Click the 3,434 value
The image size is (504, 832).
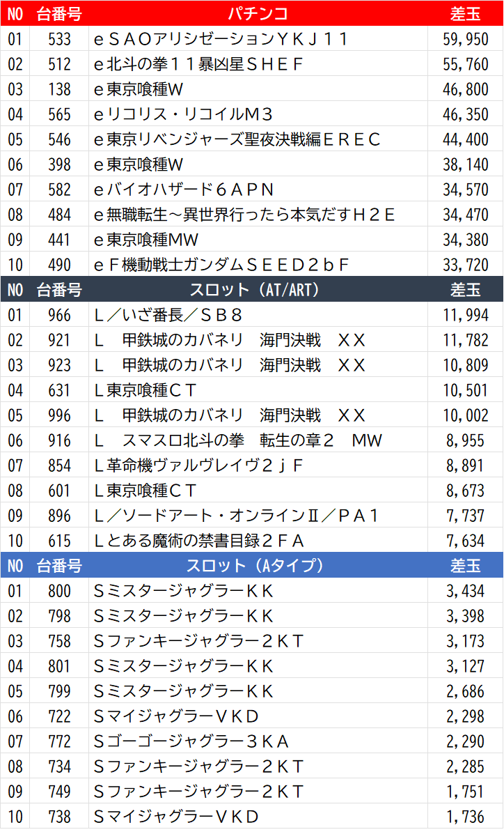coord(465,591)
